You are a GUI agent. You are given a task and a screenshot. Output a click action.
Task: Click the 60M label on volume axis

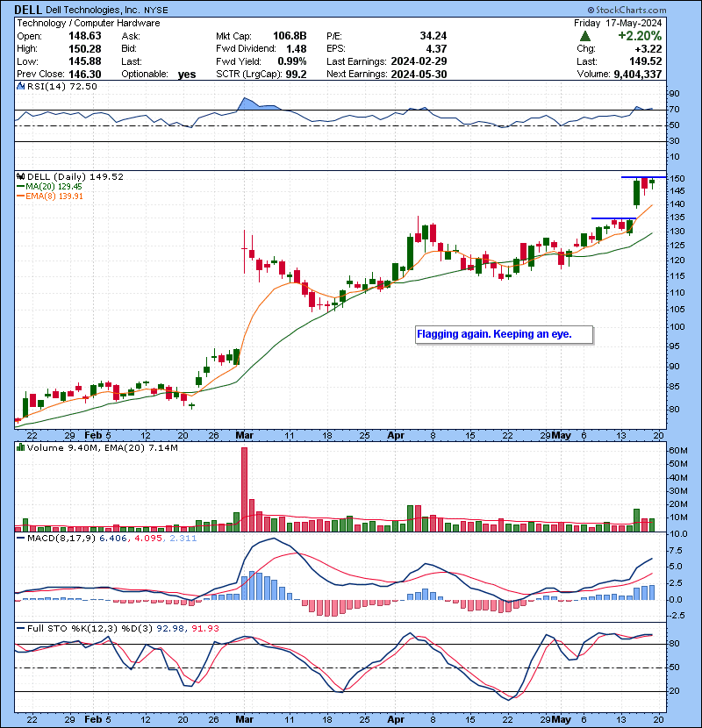[x=677, y=450]
